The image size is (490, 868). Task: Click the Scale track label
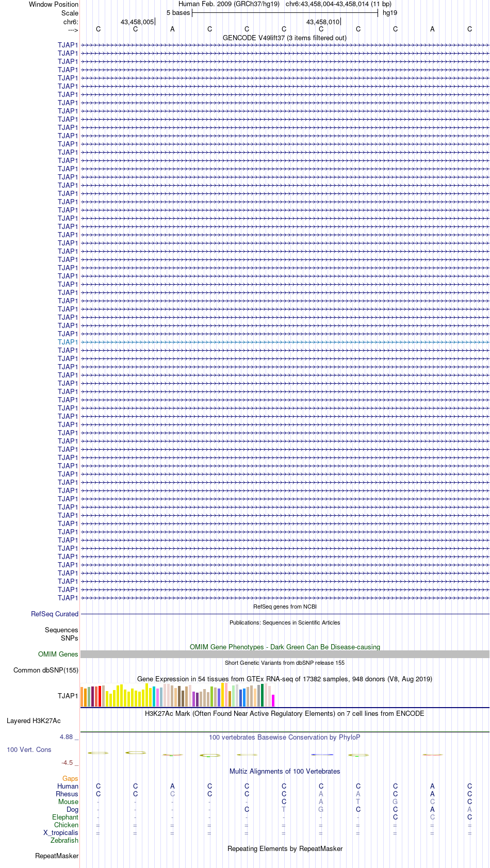[x=70, y=13]
